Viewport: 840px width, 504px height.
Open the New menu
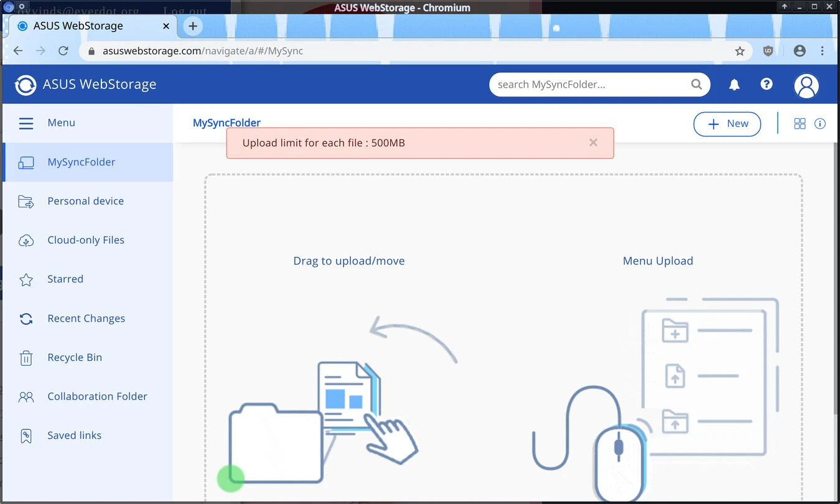[x=727, y=124]
